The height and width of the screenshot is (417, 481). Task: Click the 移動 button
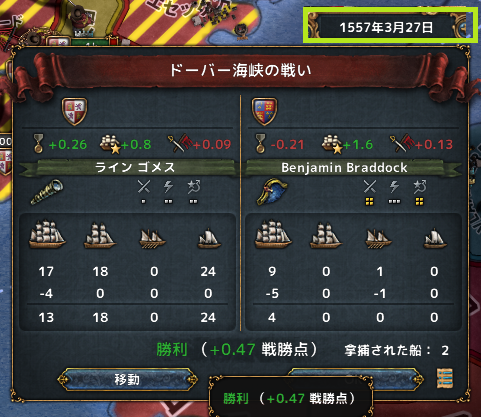click(x=127, y=379)
